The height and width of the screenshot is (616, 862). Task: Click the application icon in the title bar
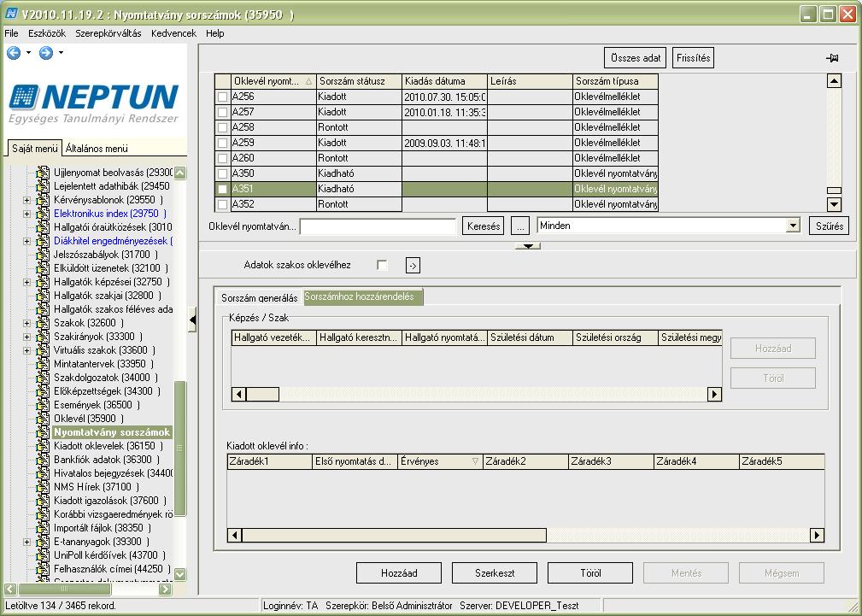pos(11,13)
